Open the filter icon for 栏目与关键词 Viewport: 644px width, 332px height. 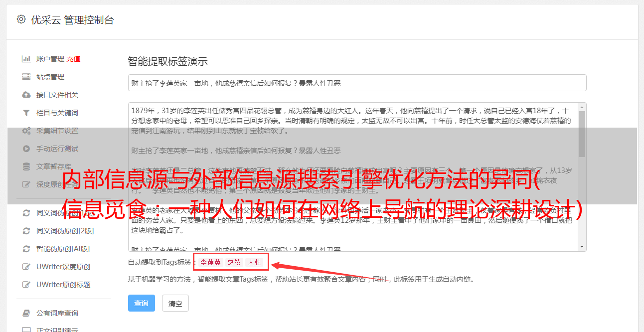26,113
